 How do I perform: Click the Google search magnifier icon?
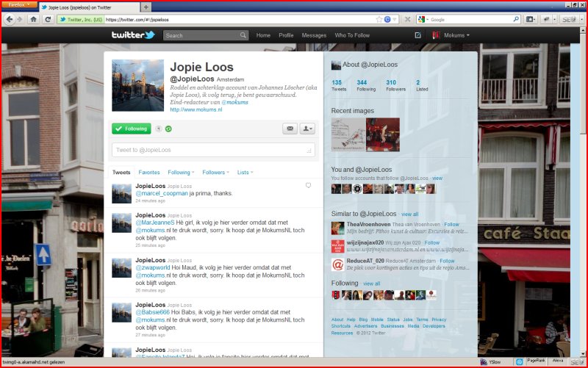(516, 19)
